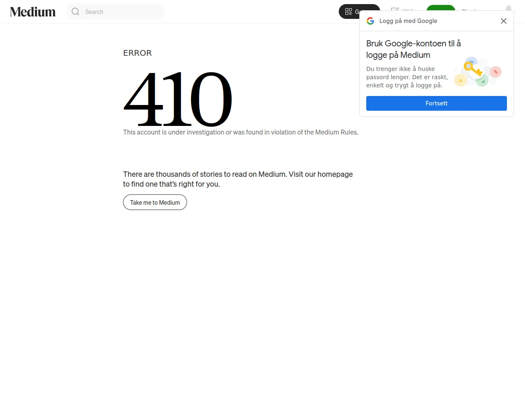Click the account under investigation message

point(241,132)
